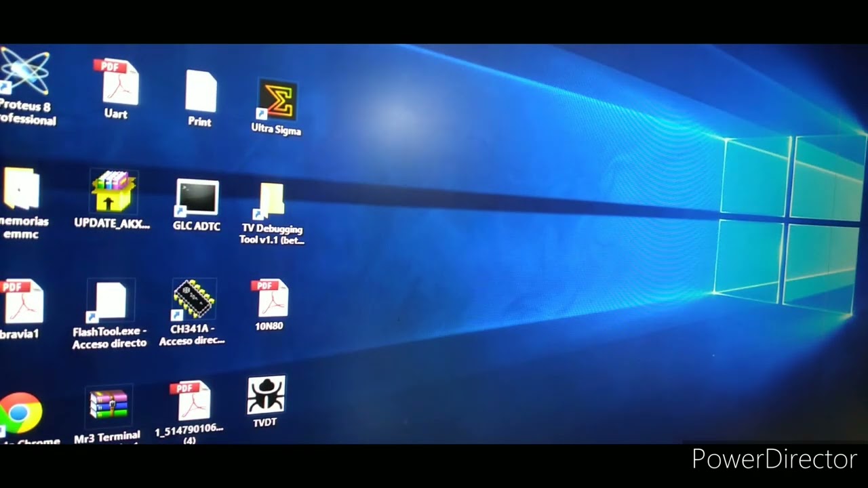
Task: Open the Google Chrome shortcut
Action: coord(20,413)
